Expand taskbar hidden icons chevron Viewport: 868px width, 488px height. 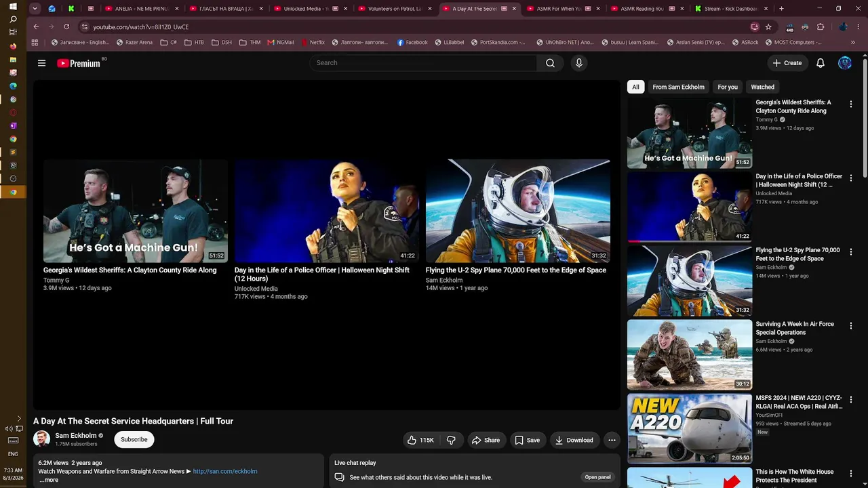click(x=19, y=418)
